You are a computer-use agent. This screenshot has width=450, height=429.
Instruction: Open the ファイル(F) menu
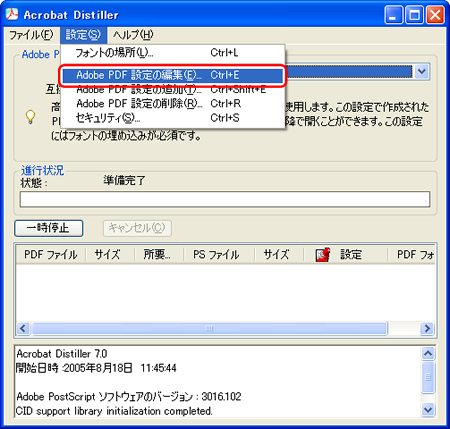31,35
